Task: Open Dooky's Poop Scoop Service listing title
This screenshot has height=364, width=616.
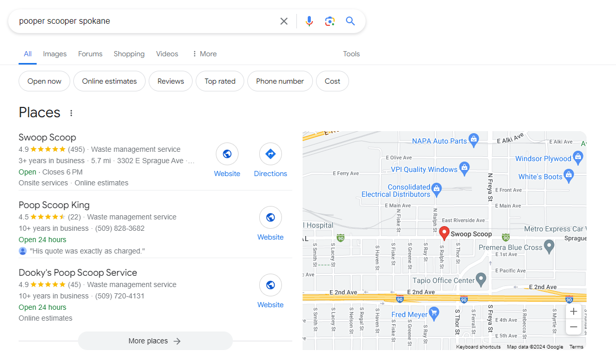Action: (x=78, y=273)
